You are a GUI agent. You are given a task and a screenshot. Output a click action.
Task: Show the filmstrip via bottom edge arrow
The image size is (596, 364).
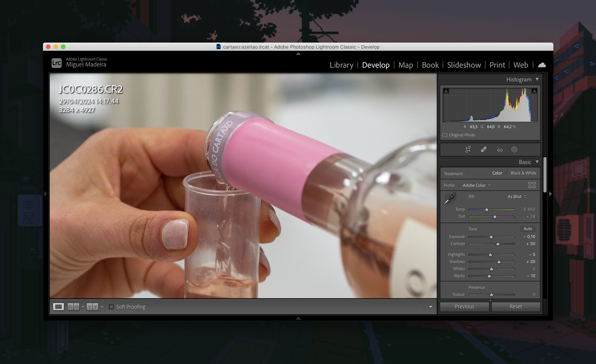tap(298, 318)
